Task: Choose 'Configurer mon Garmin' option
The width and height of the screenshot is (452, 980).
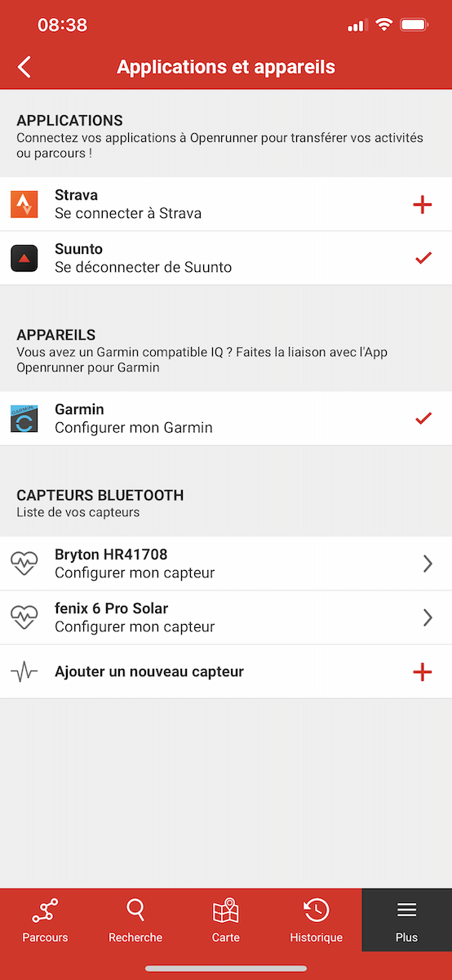Action: click(134, 428)
